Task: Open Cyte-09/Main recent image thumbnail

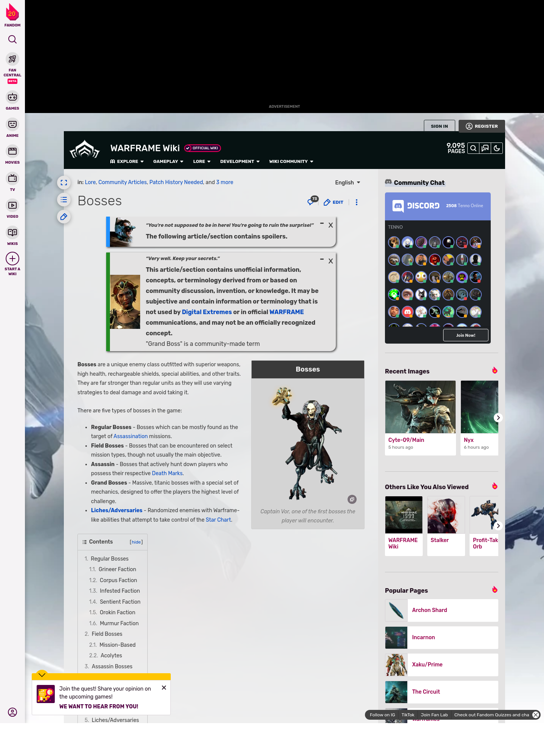Action: click(420, 407)
